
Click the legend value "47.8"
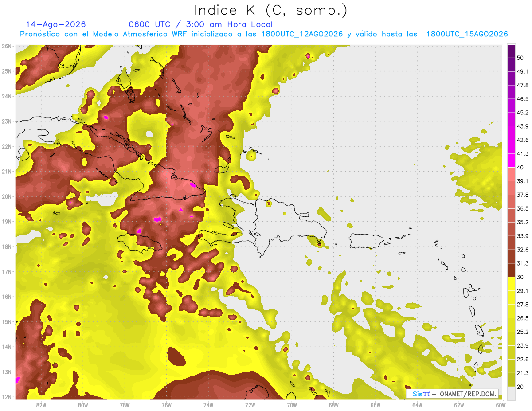pyautogui.click(x=523, y=85)
